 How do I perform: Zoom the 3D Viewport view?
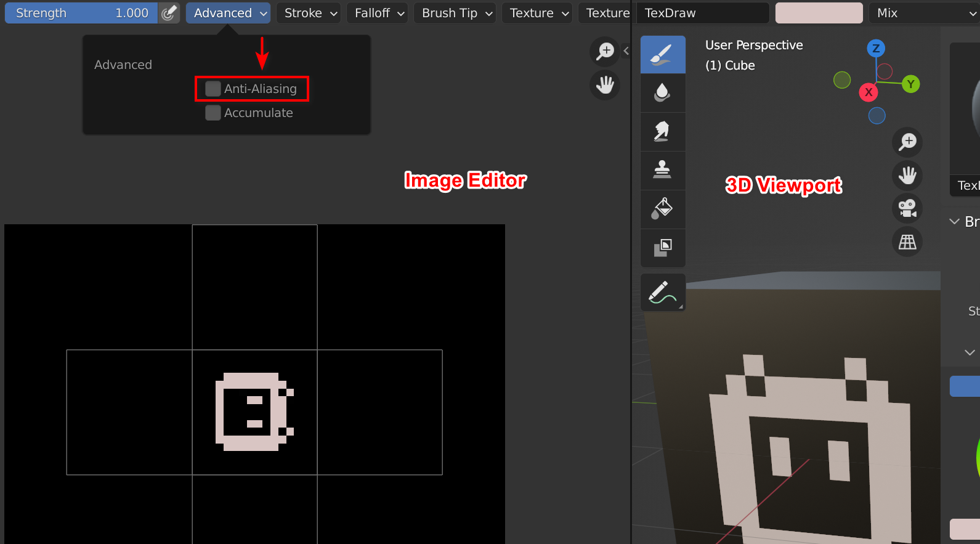(907, 142)
